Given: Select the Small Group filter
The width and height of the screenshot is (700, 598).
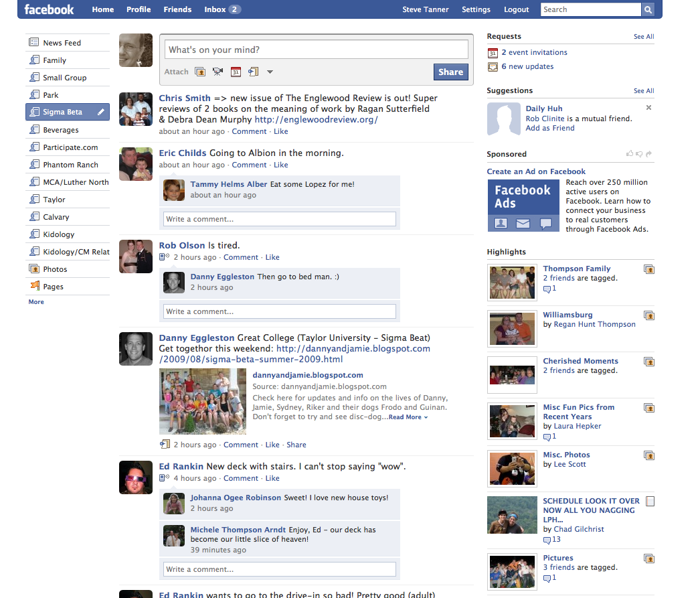Looking at the screenshot, I should (68, 77).
